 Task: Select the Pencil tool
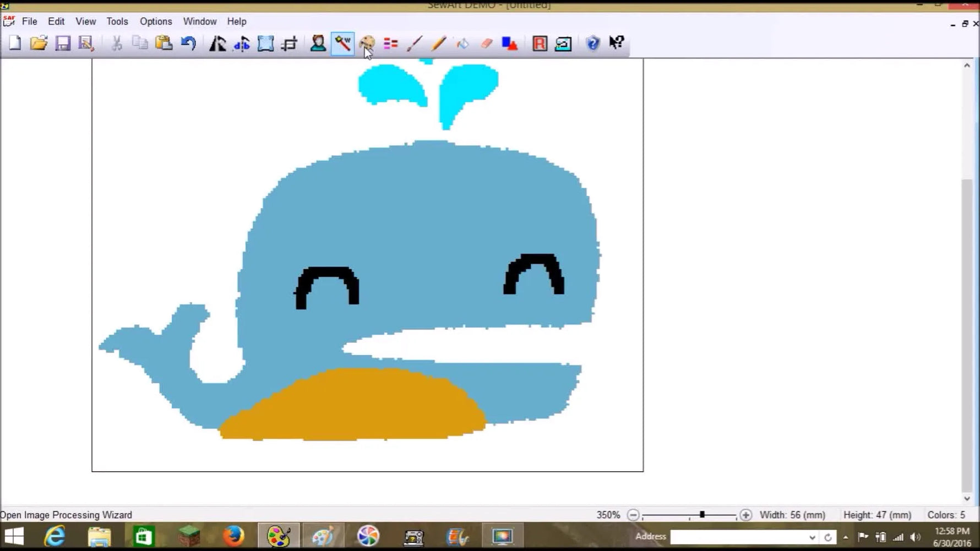pos(438,43)
